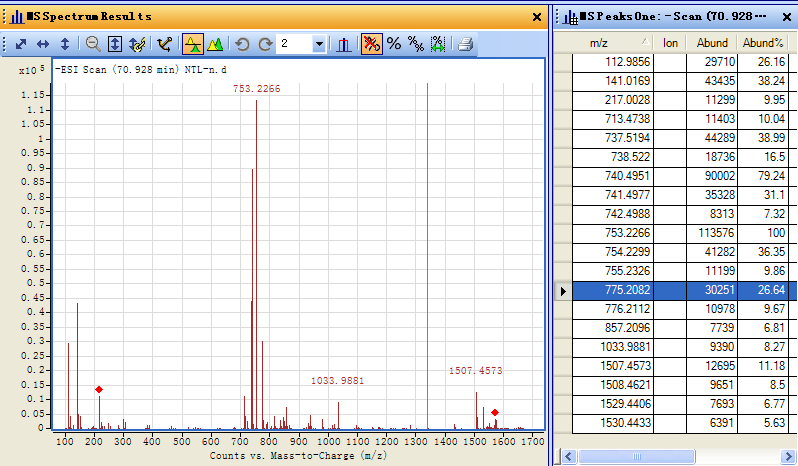Click the Abund% column header
798x466 pixels.
(763, 43)
